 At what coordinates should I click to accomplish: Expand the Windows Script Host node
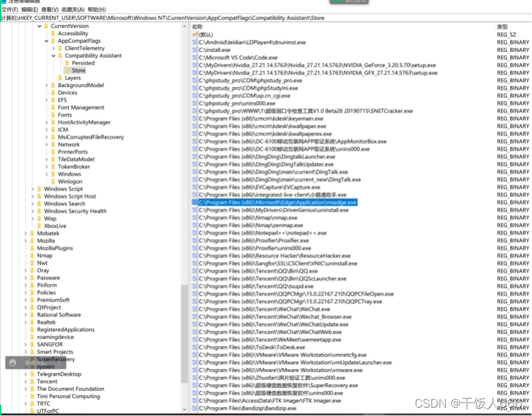[33, 197]
